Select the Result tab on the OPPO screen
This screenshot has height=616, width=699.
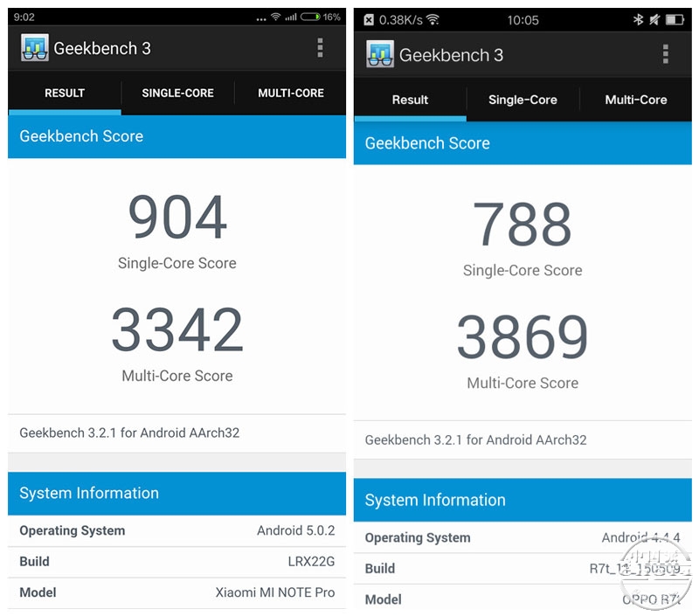click(410, 100)
